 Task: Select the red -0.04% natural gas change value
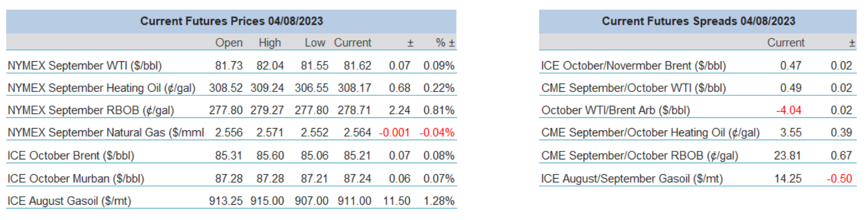[437, 133]
